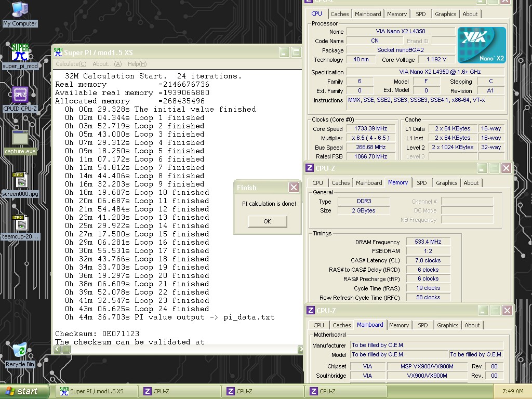532x399 pixels.
Task: Switch to Graphics tab in top CPU-Z window
Action: pos(445,14)
